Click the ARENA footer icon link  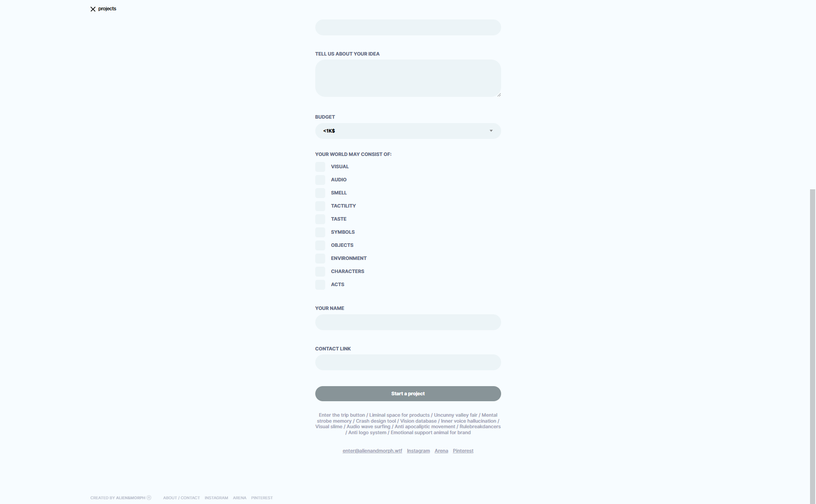coord(239,498)
